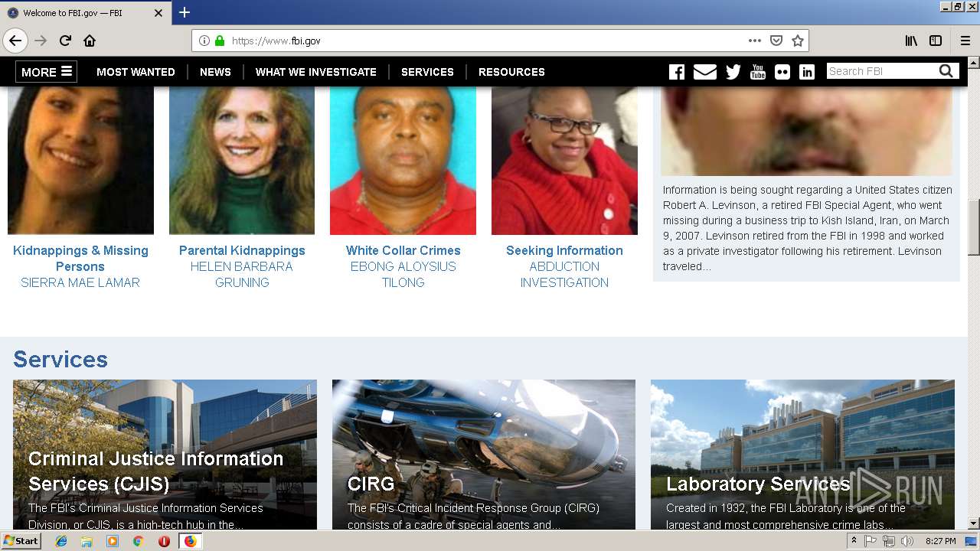The image size is (980, 551).
Task: Open Seeking Information link
Action: [x=564, y=250]
